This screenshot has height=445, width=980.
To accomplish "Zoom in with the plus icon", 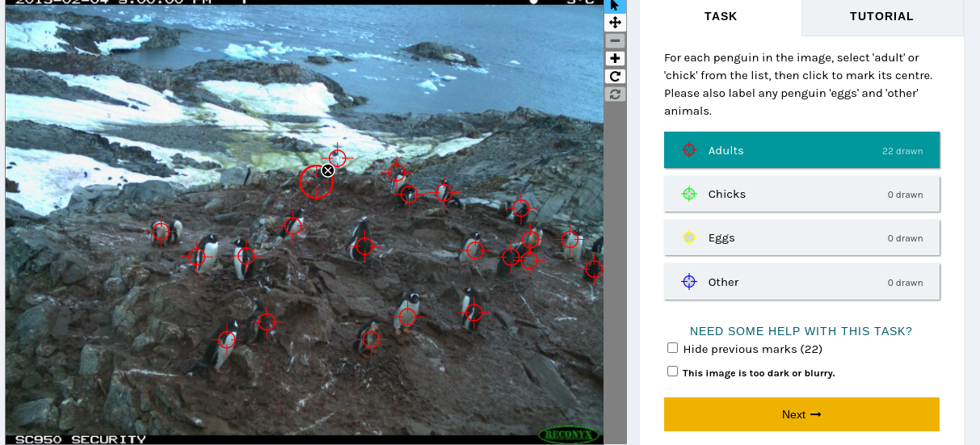I will (x=615, y=58).
